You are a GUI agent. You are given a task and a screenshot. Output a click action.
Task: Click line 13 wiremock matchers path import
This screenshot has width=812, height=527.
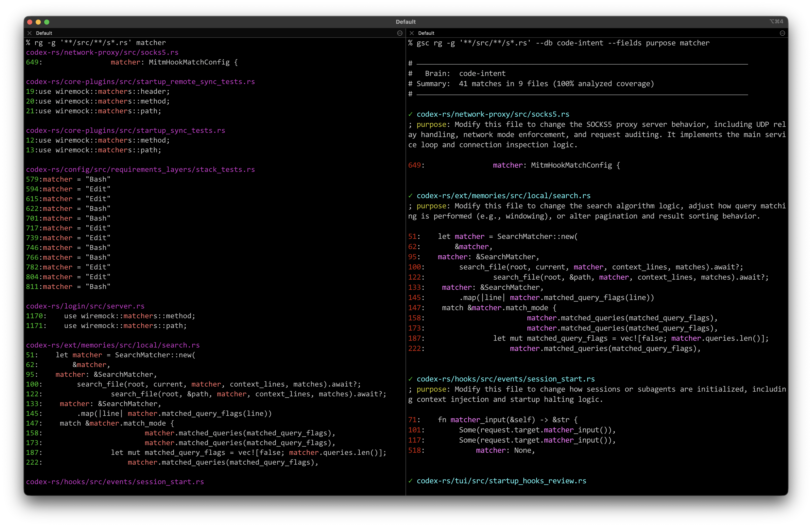pos(94,150)
